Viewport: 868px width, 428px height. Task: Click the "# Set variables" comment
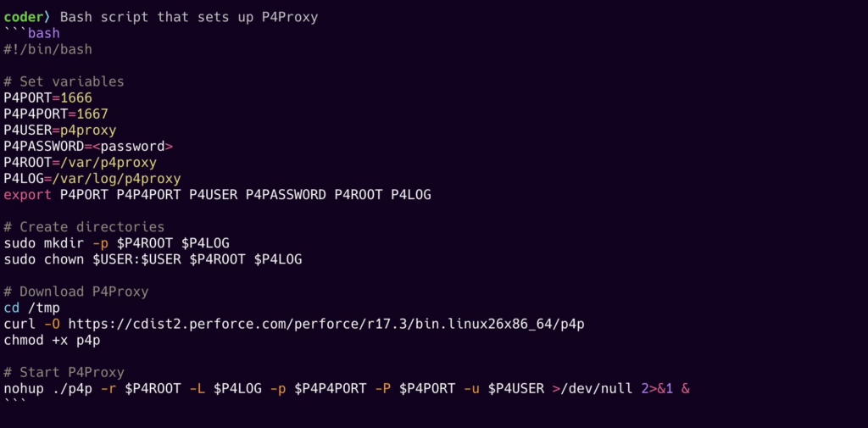(64, 82)
